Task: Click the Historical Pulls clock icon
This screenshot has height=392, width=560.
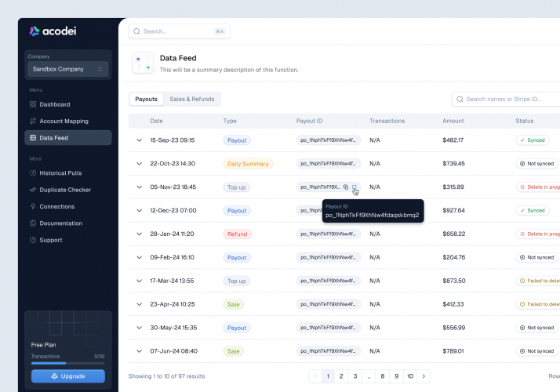Action: tap(33, 173)
